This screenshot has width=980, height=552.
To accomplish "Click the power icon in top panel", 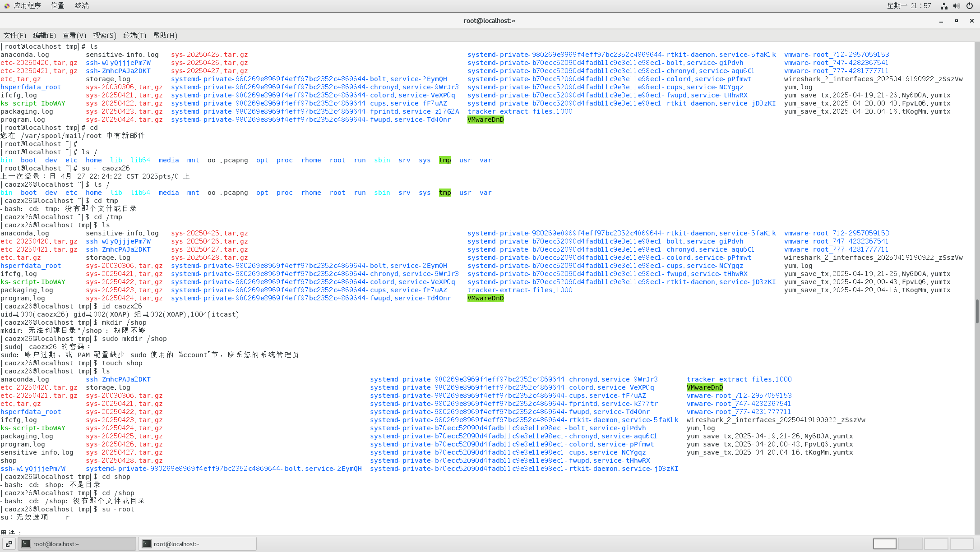I will pyautogui.click(x=969, y=6).
